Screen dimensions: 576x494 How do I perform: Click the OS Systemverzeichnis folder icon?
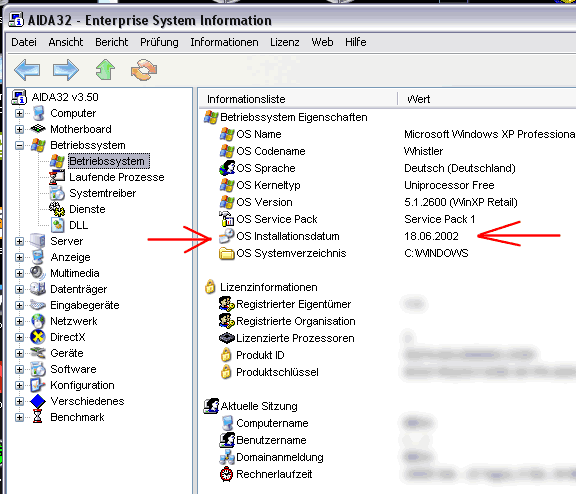coord(227,253)
